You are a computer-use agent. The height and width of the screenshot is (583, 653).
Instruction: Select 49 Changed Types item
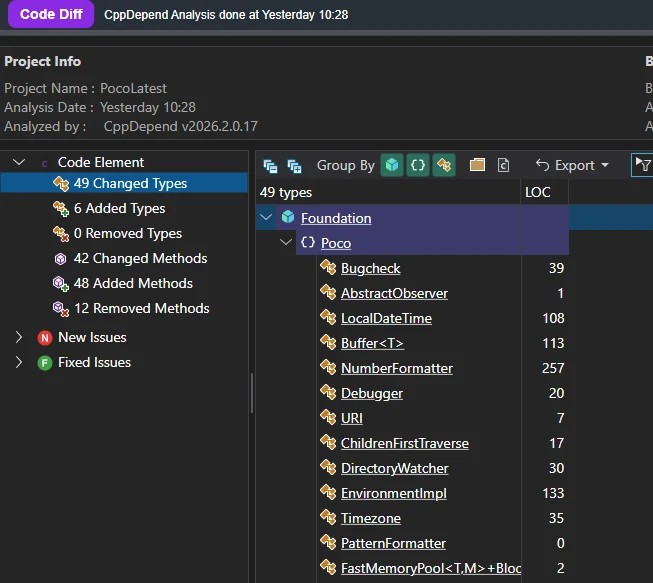pyautogui.click(x=124, y=183)
